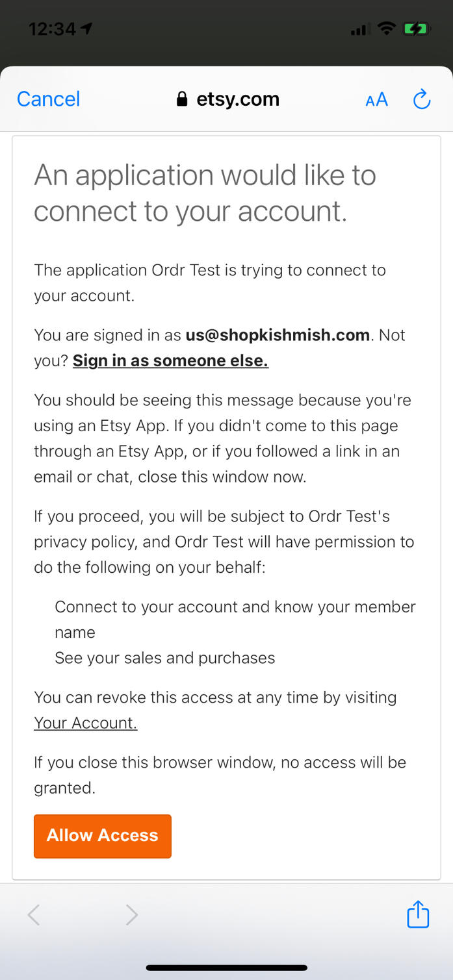
Task: Follow the Sign in as someone else link
Action: click(170, 360)
